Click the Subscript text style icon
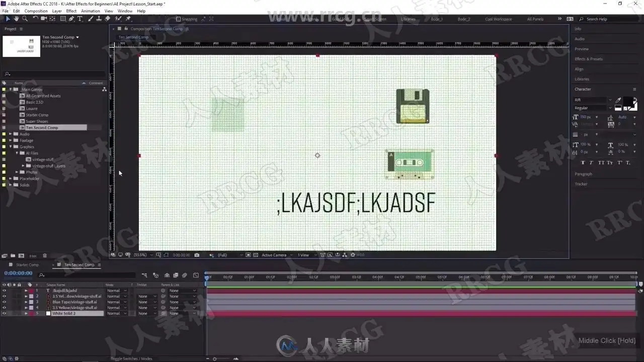The width and height of the screenshot is (644, 362). [628, 163]
